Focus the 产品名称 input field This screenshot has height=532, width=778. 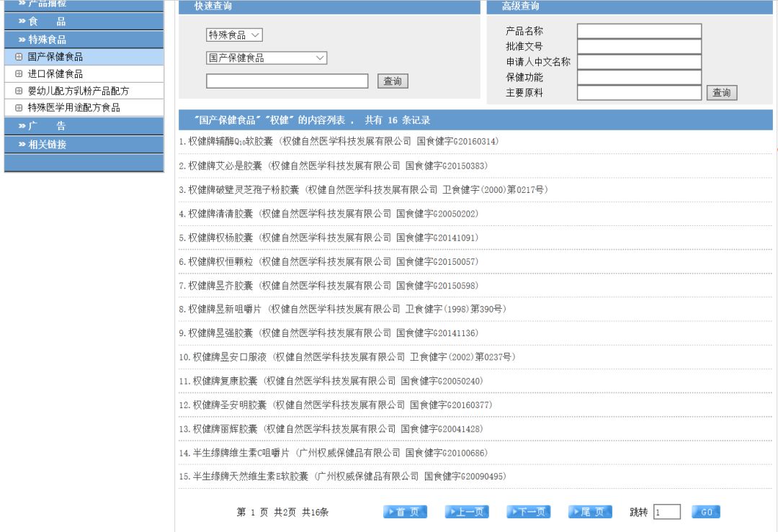[x=639, y=31]
